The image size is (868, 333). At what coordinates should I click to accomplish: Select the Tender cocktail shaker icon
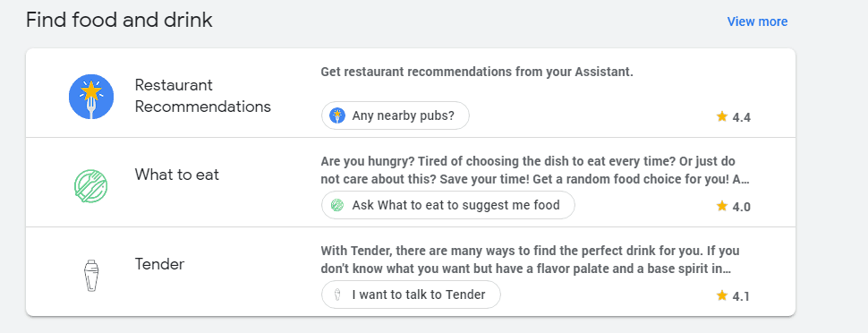coord(90,276)
